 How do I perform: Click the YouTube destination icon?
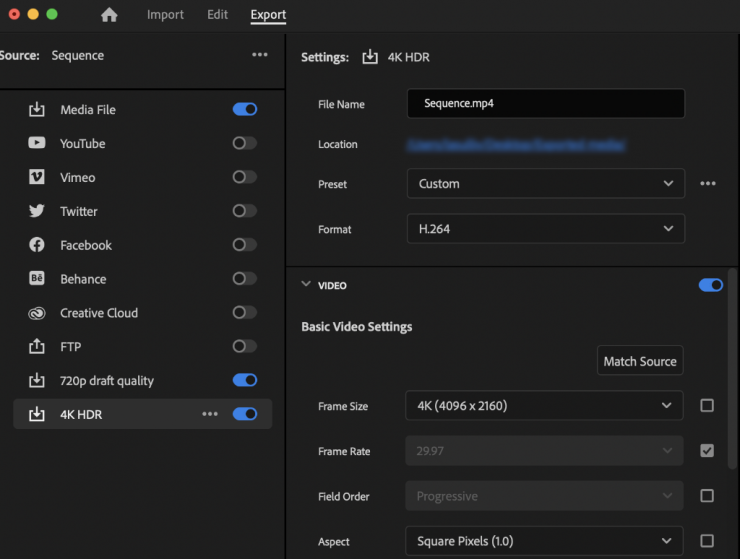coord(37,143)
